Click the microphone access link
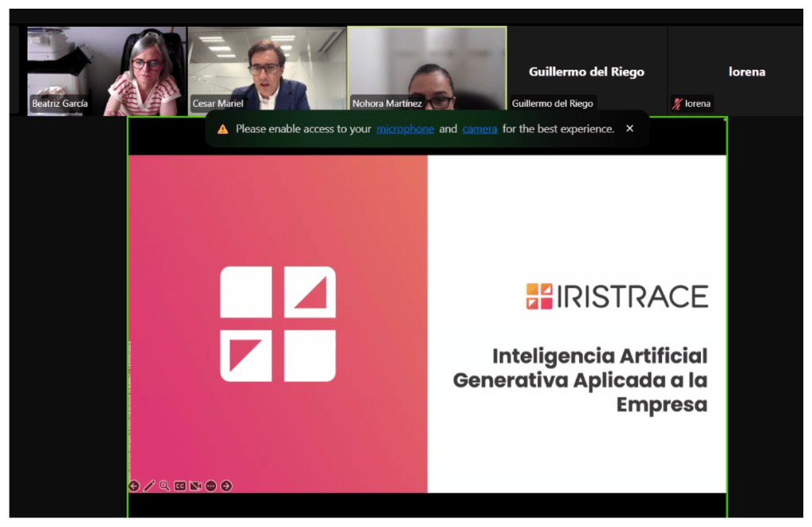Viewport: 812px width, 527px height. pyautogui.click(x=405, y=129)
